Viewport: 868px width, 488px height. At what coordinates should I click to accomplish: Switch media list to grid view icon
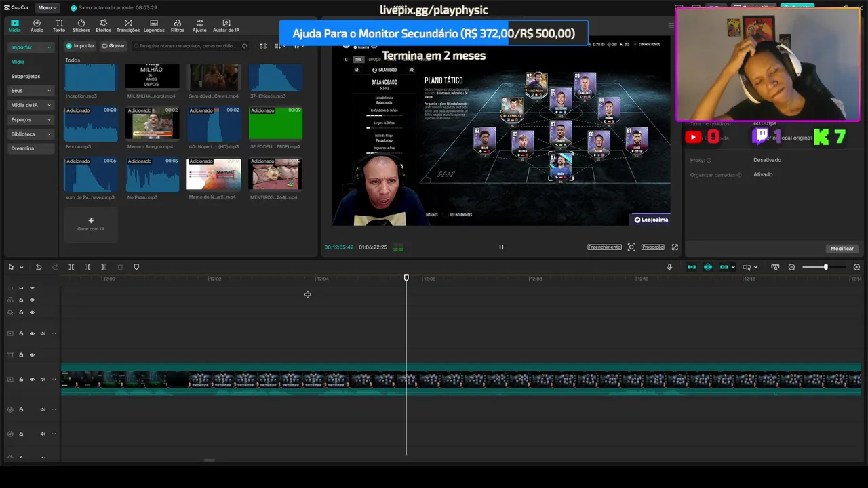click(263, 46)
